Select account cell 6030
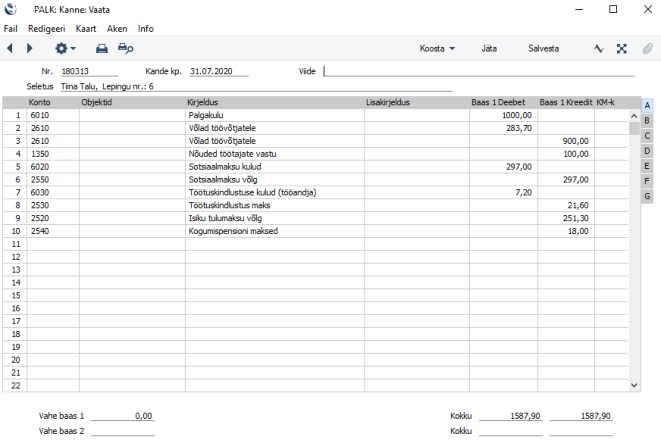 tap(53, 193)
